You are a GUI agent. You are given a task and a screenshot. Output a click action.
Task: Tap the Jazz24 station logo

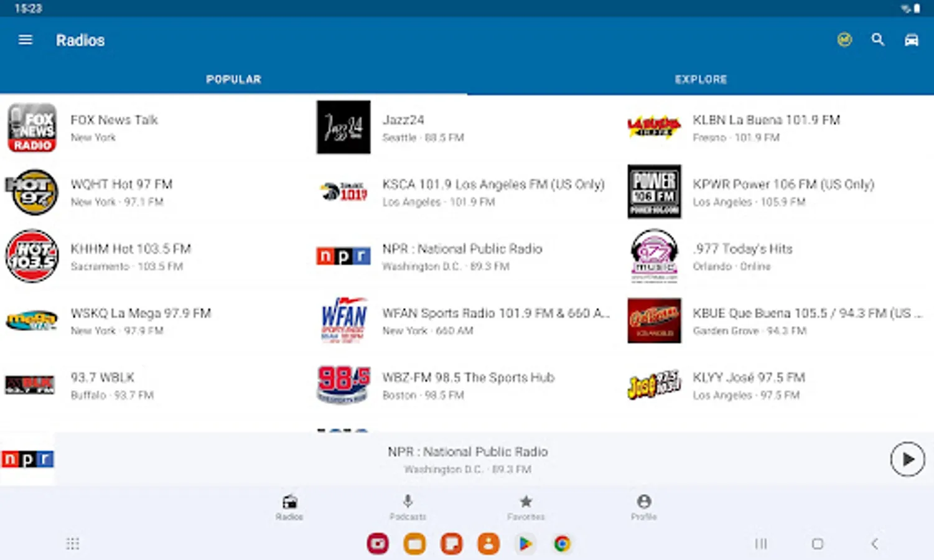343,128
